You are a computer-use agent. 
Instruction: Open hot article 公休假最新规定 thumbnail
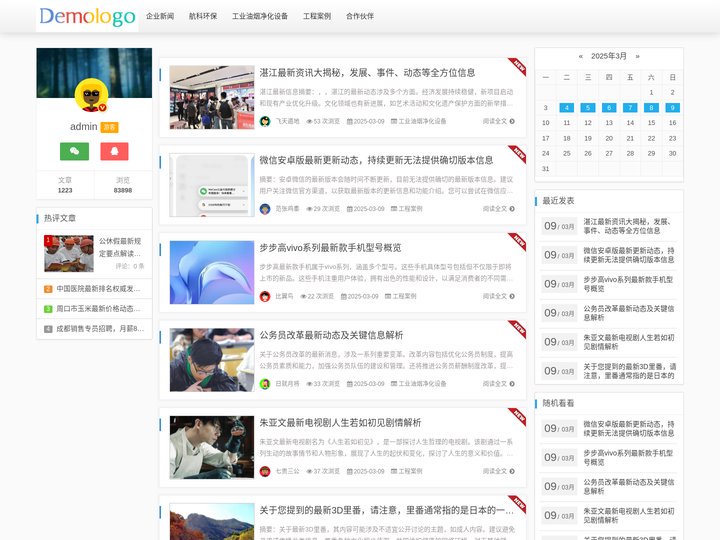(69, 253)
